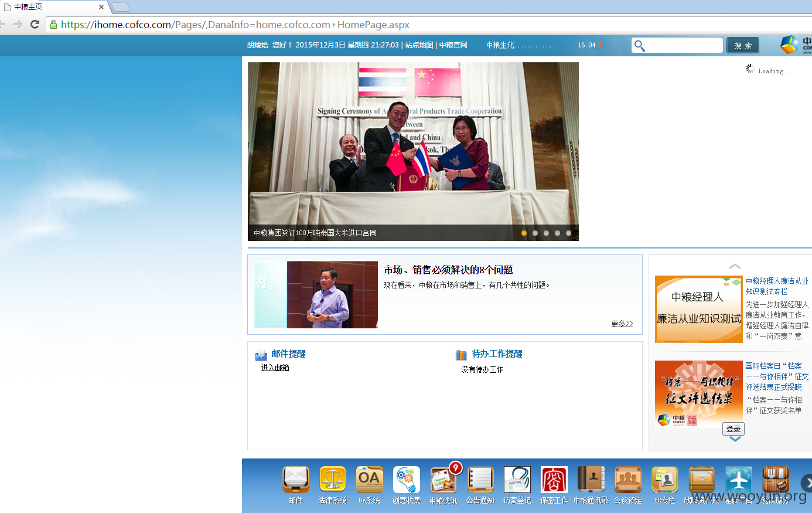This screenshot has width=812, height=513.
Task: Open 国际档案日 征文评选结果 link
Action: pyautogui.click(x=777, y=376)
